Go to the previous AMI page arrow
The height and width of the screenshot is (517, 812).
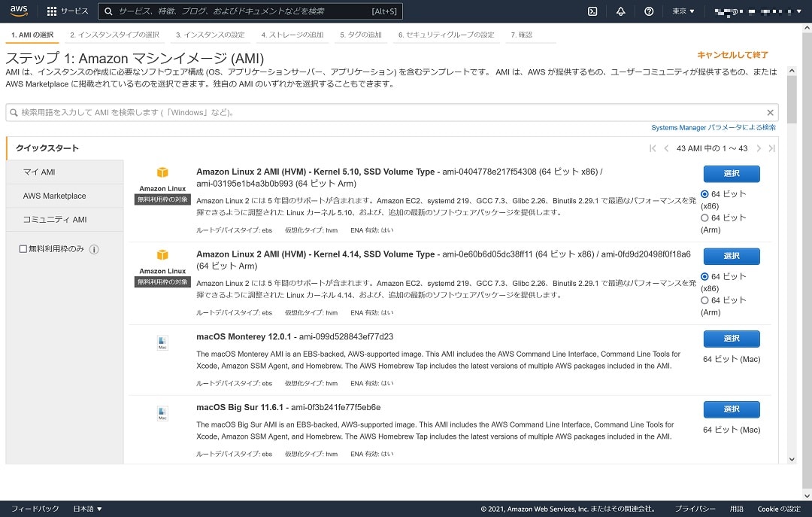point(666,148)
